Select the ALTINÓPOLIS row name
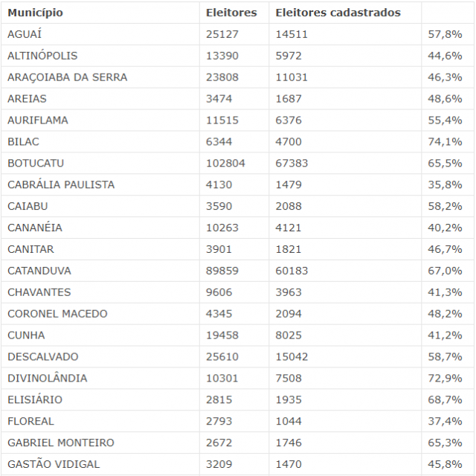 click(42, 56)
